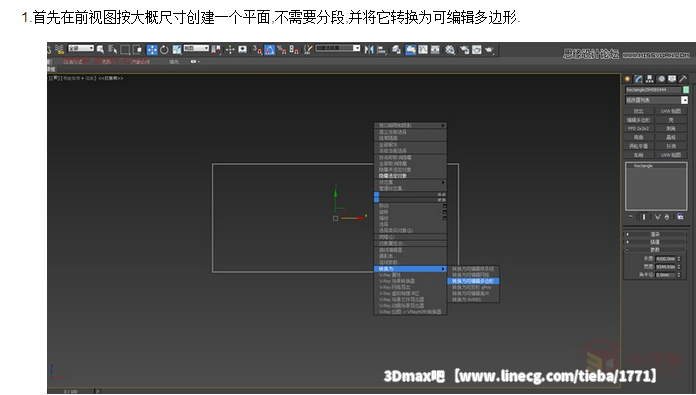696x395 pixels.
Task: Switch to the Motion panel tab
Action: click(x=661, y=79)
